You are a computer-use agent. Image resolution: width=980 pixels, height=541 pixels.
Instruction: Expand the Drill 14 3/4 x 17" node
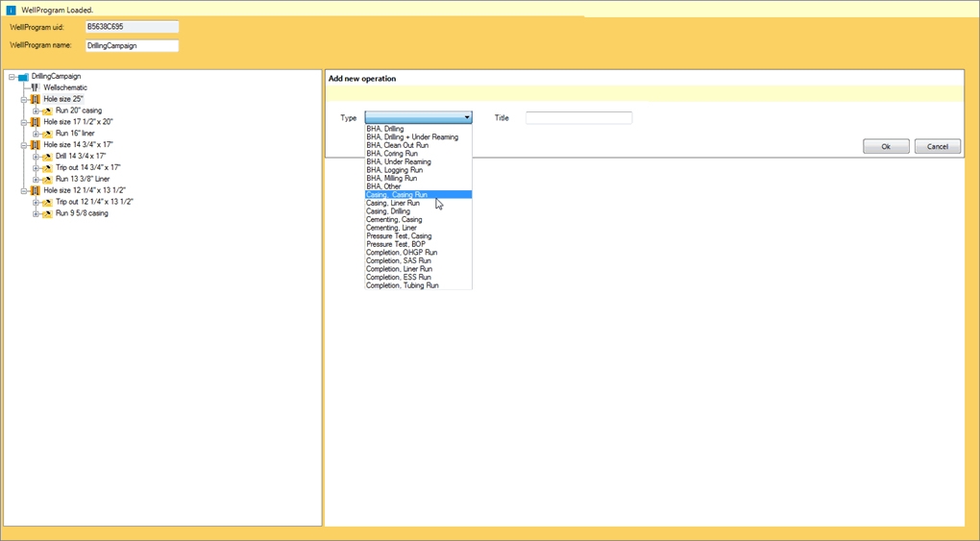coord(37,157)
